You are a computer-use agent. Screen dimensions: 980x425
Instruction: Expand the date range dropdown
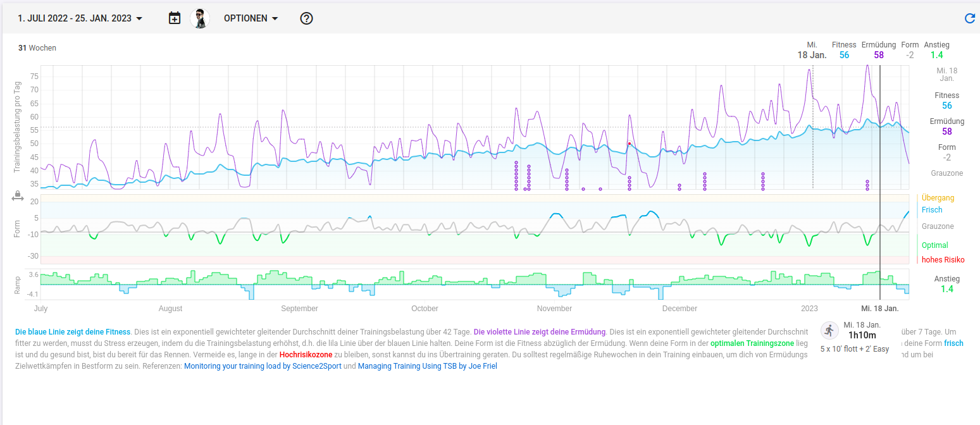point(80,18)
